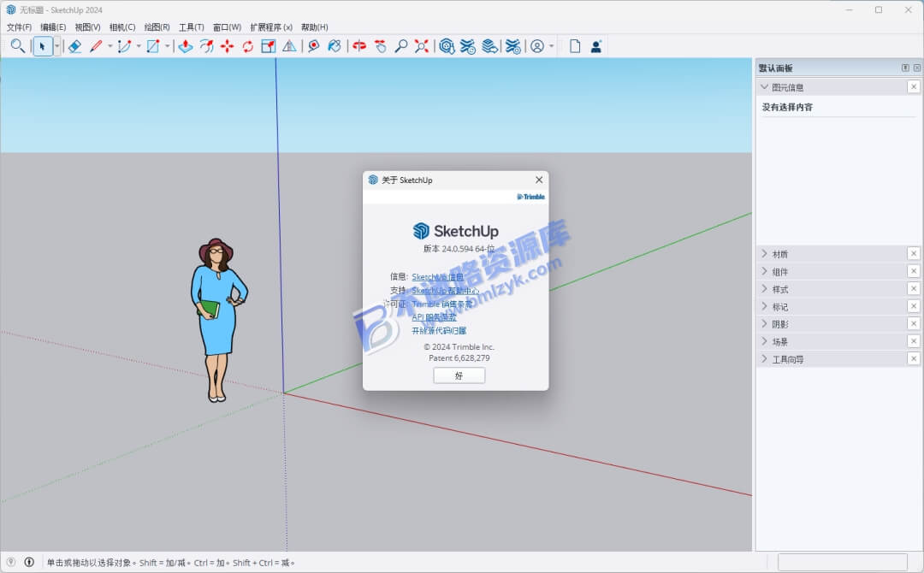Close the 材质 panel with its X
This screenshot has height=573, width=924.
coord(914,253)
